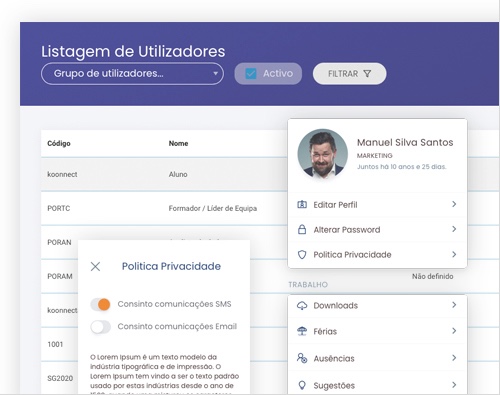Click the funnel icon in FILTRAR

(367, 74)
